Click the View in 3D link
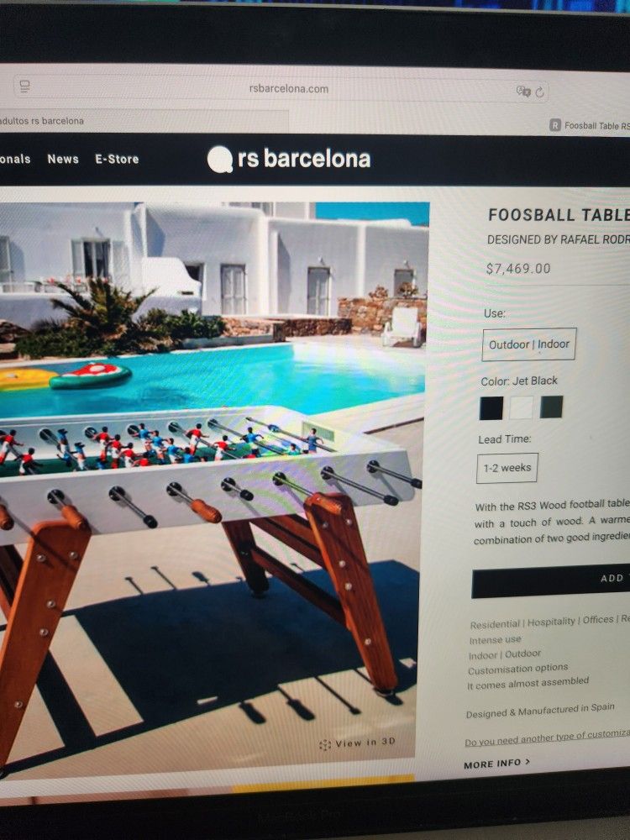 click(x=357, y=743)
